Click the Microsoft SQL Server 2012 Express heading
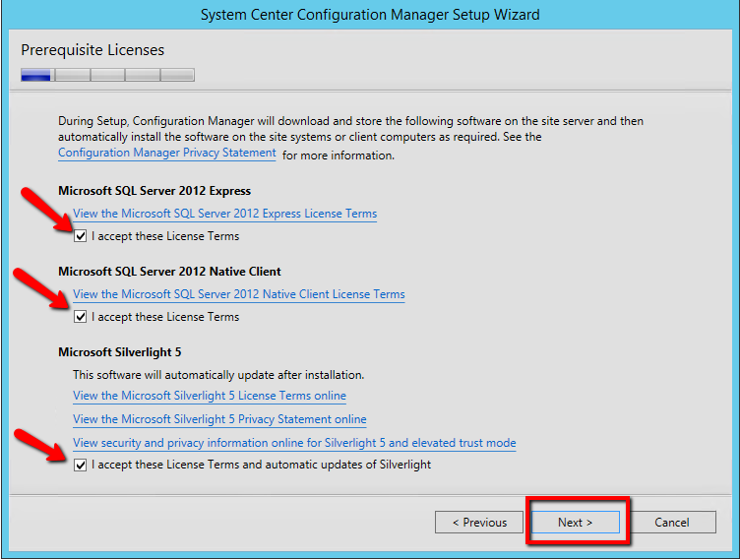The height and width of the screenshot is (560, 740). (154, 191)
